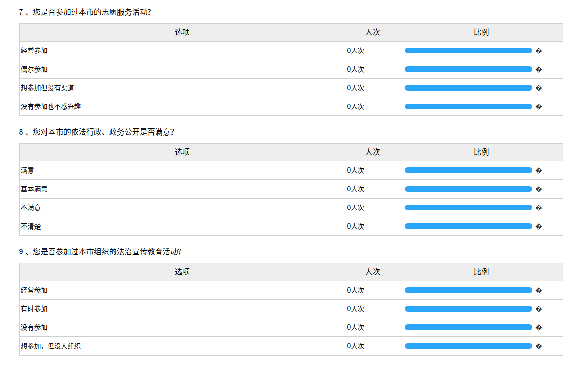Viewport: 588px width, 366px height.
Task: Click the 比例 column header in question 9 table
Action: pyautogui.click(x=481, y=272)
